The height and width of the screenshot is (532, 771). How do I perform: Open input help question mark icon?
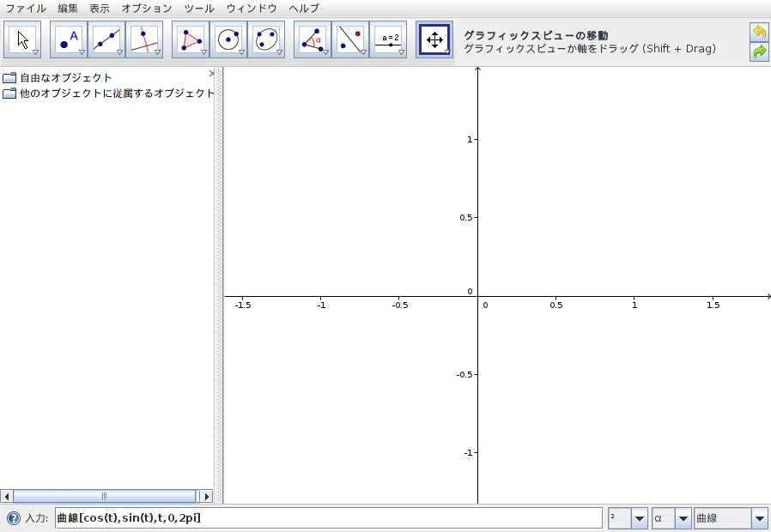pos(14,517)
